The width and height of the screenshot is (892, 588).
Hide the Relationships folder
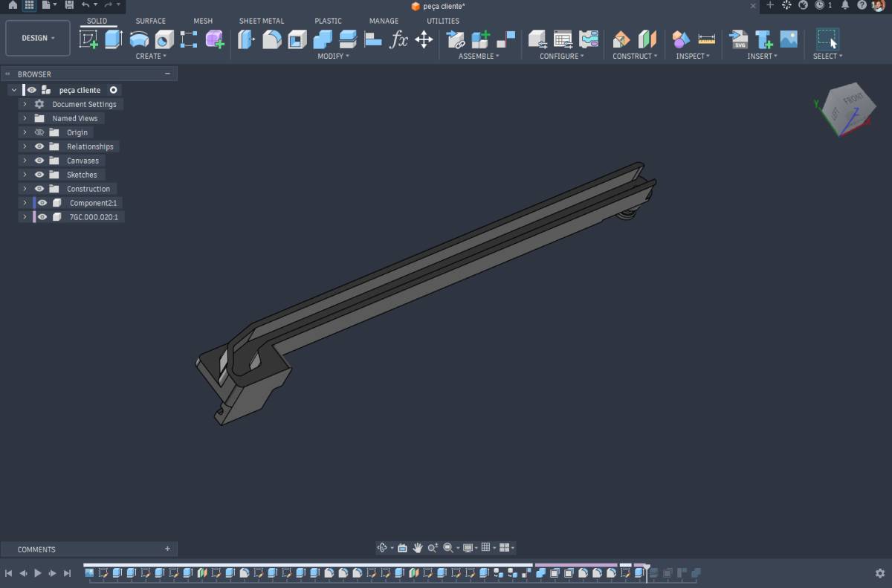pos(39,146)
